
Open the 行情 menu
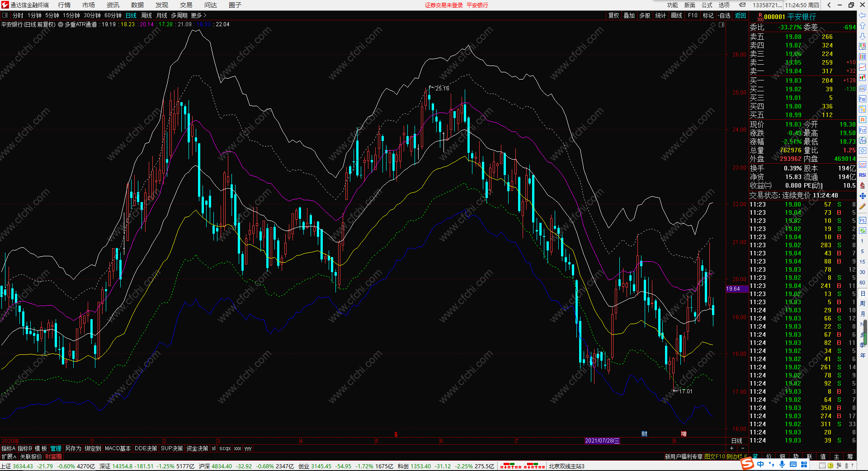(64, 5)
